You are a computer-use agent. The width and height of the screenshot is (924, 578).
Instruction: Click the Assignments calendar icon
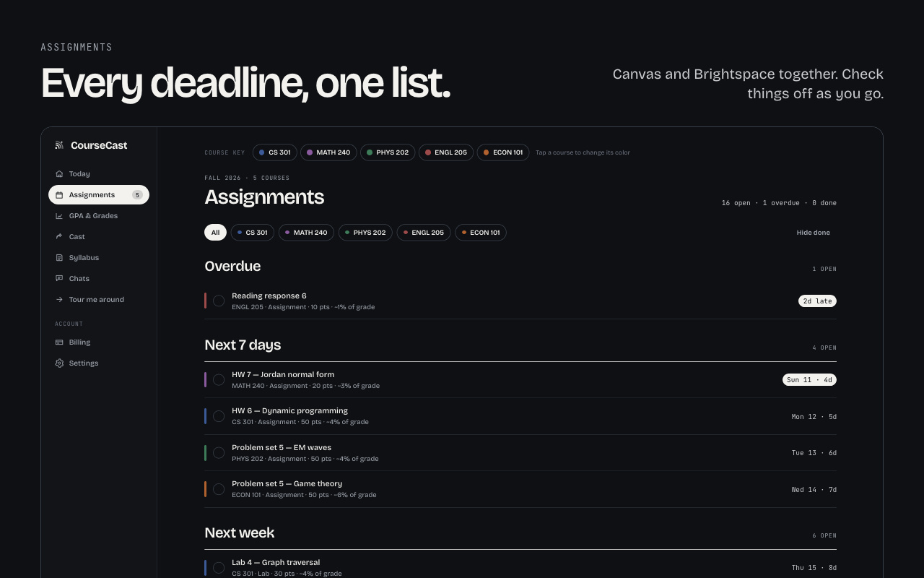coord(59,194)
